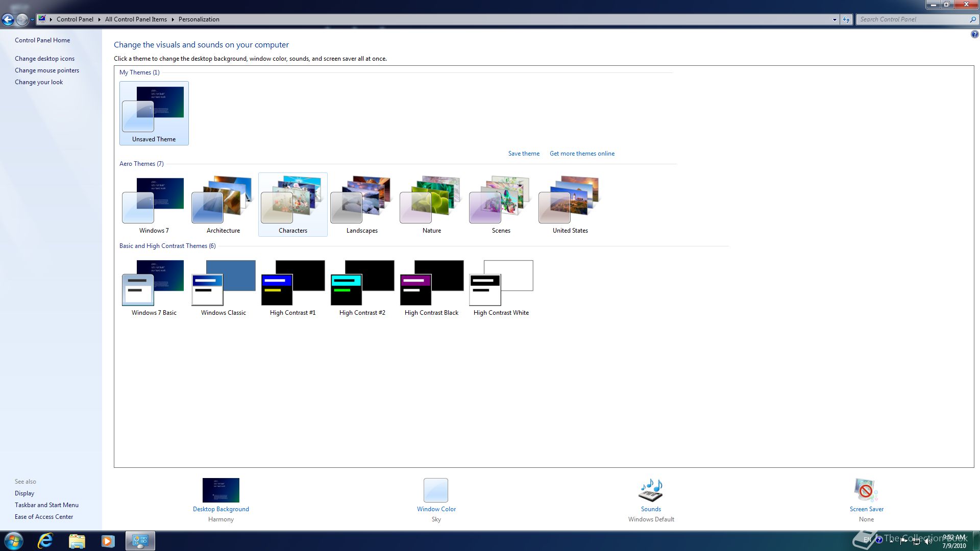The image size is (980, 551).
Task: Open address bar history dropdown
Action: pyautogui.click(x=835, y=19)
